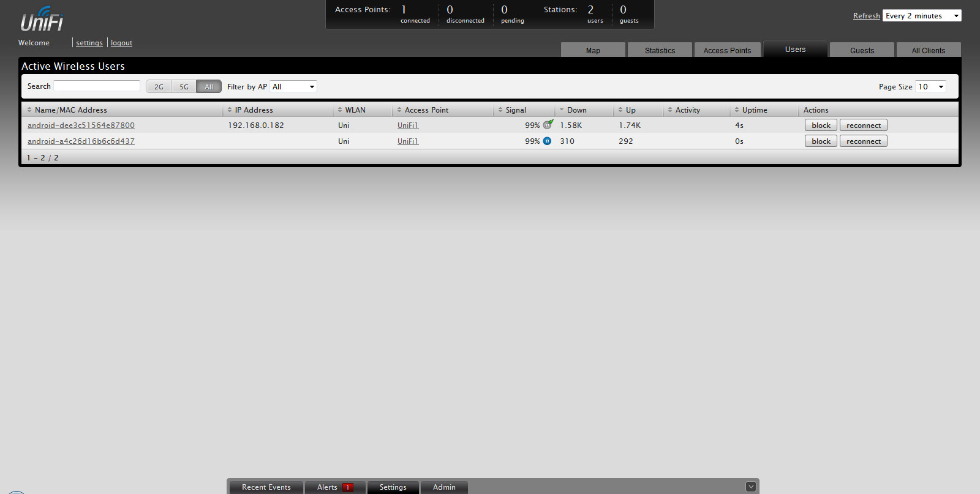Click the 0s uptime value
The width and height of the screenshot is (980, 494).
(739, 141)
